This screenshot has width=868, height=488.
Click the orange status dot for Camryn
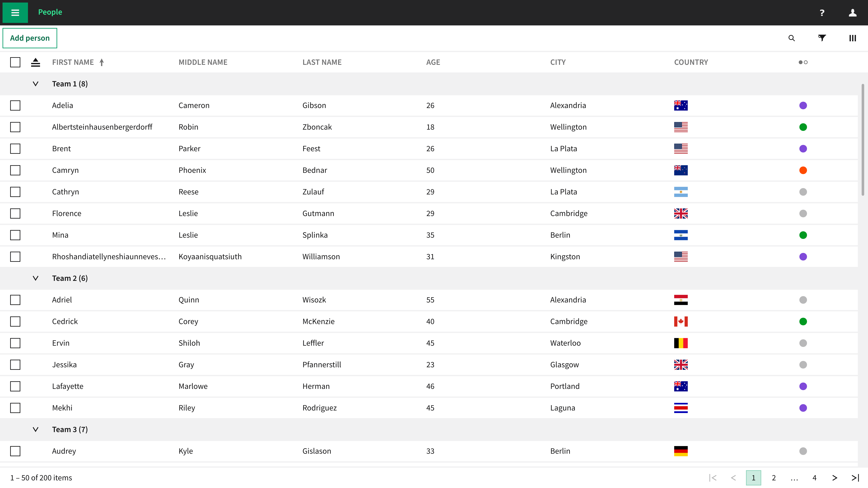pos(803,170)
